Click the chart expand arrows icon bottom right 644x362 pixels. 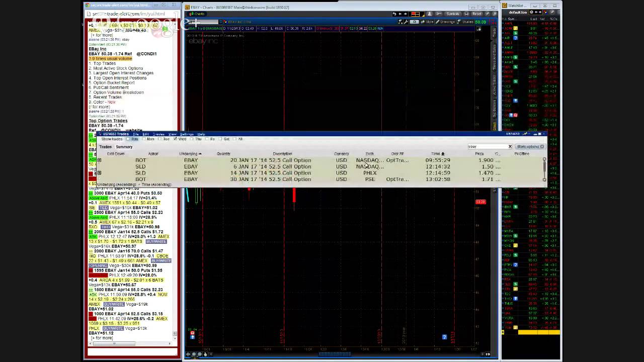pyautogui.click(x=488, y=354)
